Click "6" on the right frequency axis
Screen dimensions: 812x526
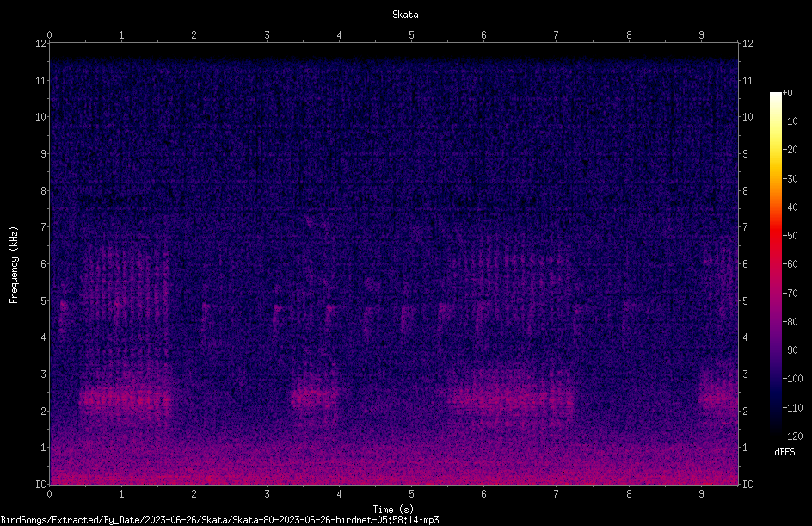pos(745,263)
